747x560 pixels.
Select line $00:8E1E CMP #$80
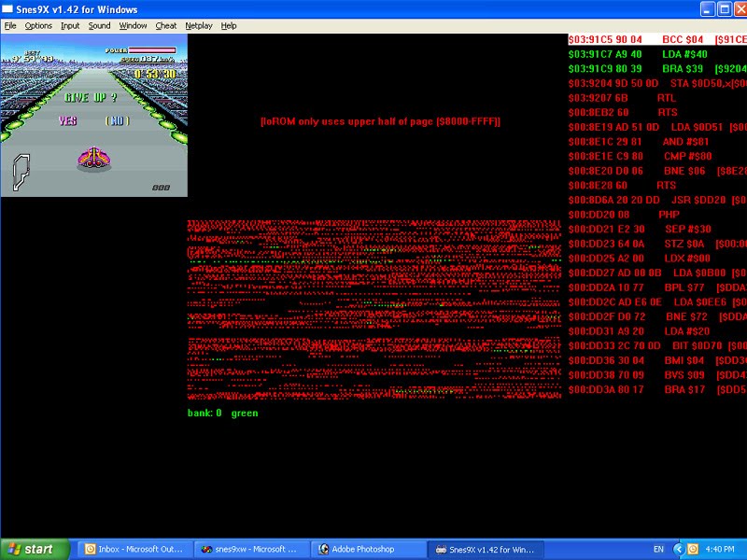[x=640, y=156]
